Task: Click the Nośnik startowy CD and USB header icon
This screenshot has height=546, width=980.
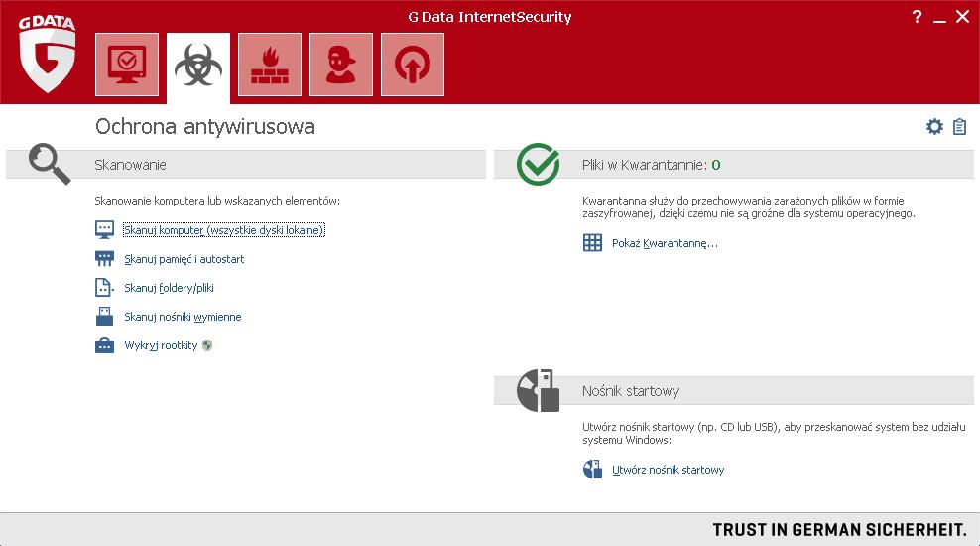Action: pyautogui.click(x=539, y=390)
